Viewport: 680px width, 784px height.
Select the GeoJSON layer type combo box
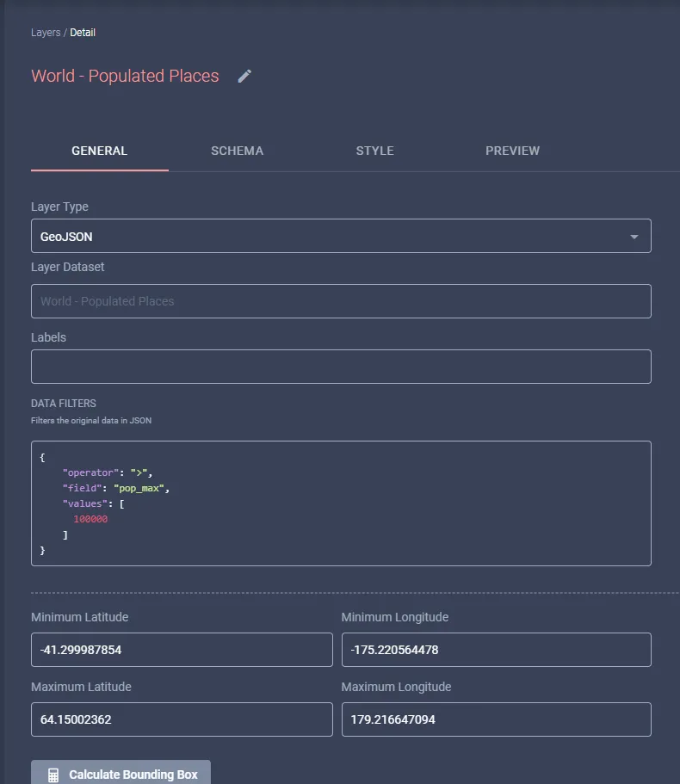341,236
